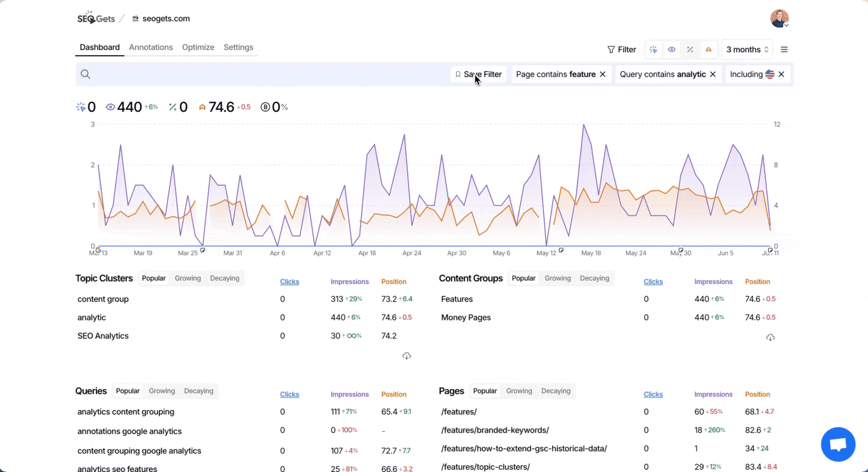This screenshot has width=868, height=472.
Task: Remove the Query contains analytic filter
Action: [x=713, y=74]
